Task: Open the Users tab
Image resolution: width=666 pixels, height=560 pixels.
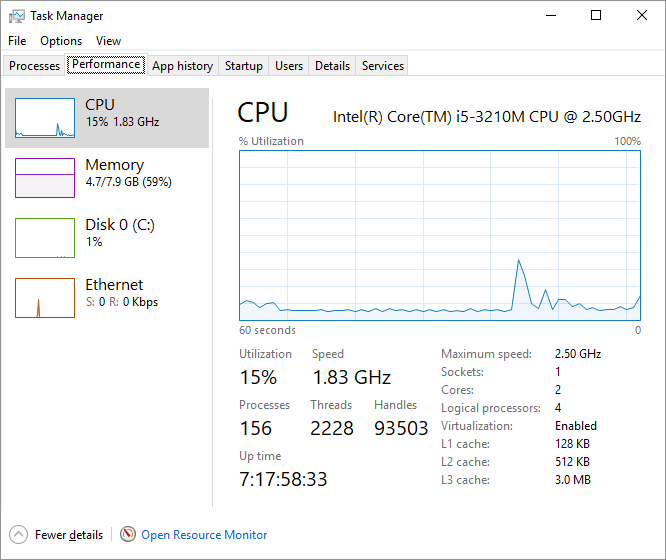Action: point(289,66)
